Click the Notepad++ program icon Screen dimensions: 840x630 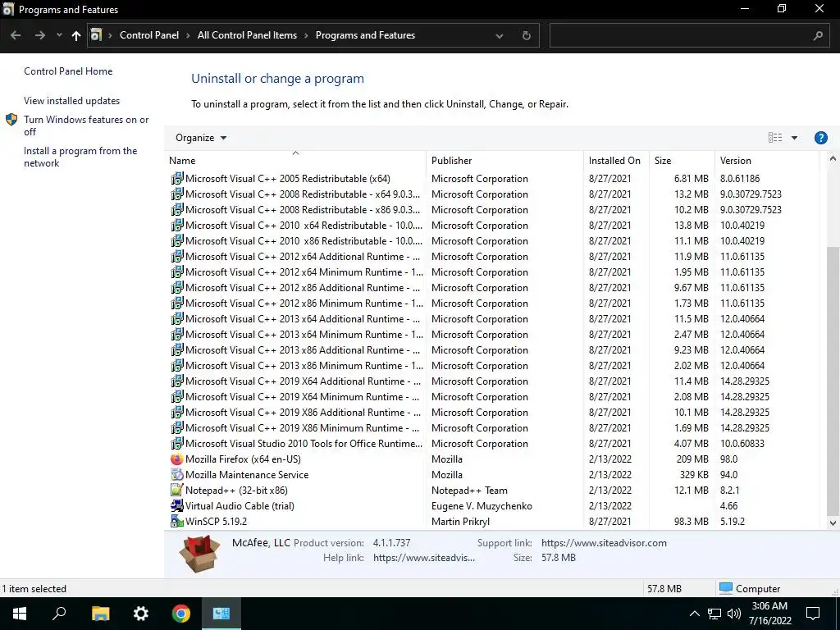click(177, 491)
